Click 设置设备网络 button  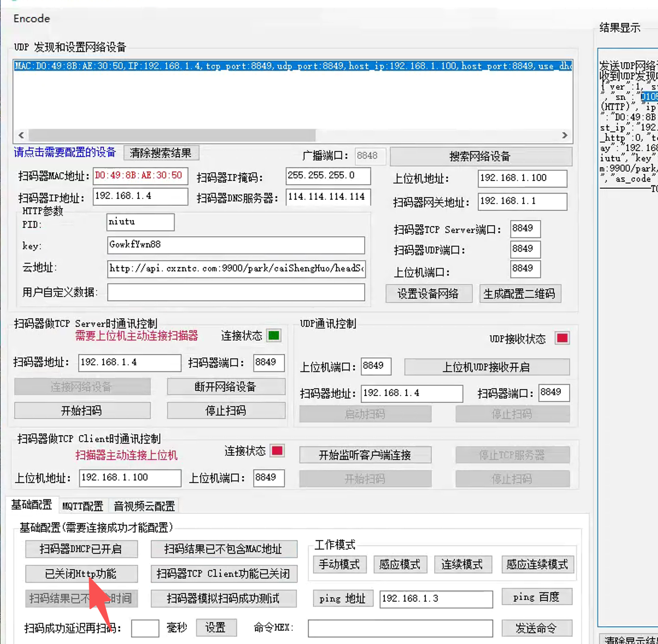click(x=429, y=294)
